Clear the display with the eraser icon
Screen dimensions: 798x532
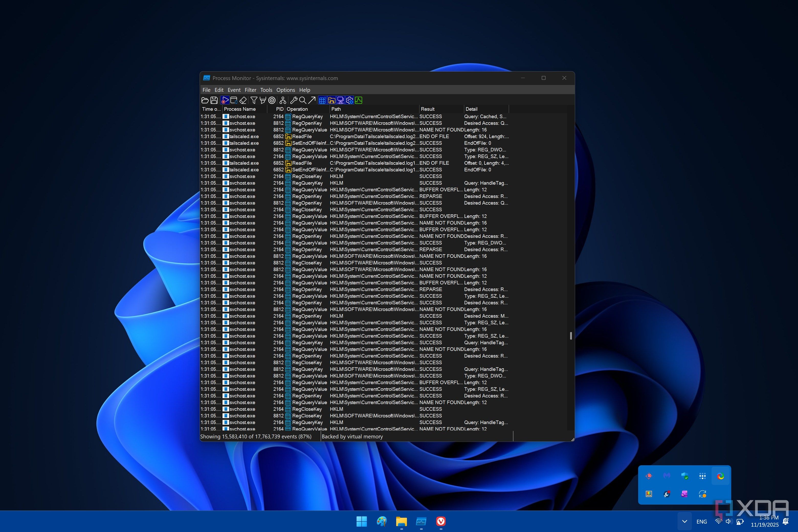[243, 100]
